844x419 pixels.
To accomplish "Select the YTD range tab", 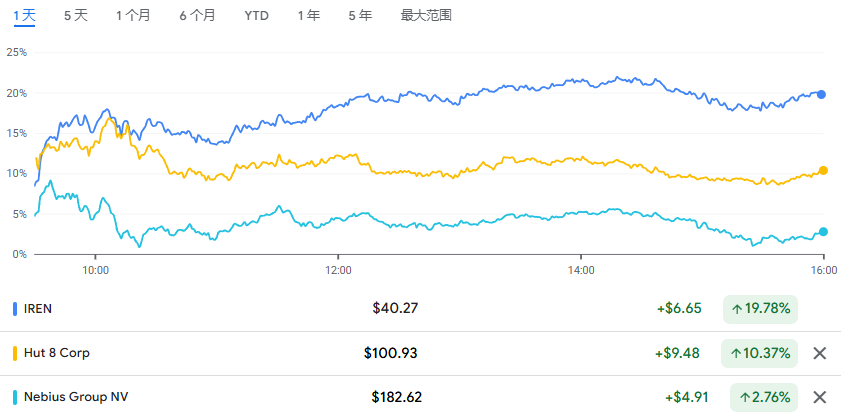I will pyautogui.click(x=256, y=16).
